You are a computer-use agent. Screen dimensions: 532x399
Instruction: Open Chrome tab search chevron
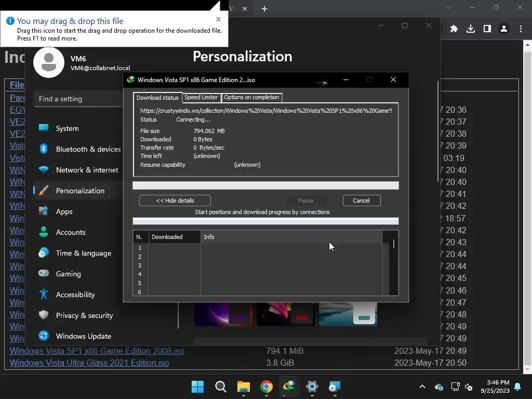point(448,7)
